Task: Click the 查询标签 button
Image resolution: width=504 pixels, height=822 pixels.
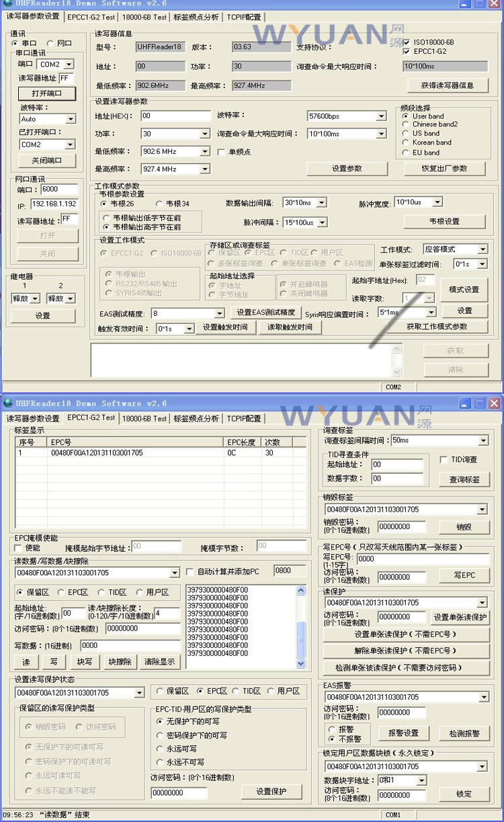Action: coord(464,480)
